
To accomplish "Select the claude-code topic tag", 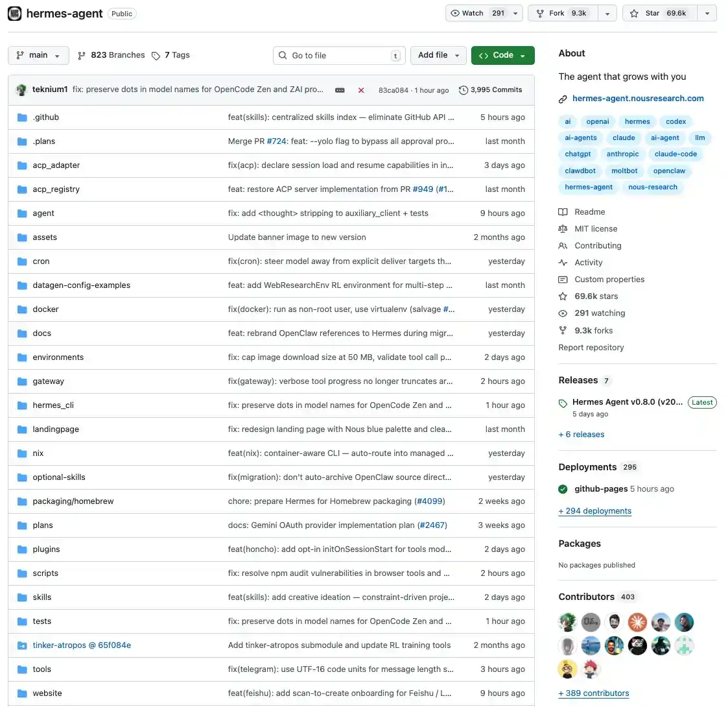I will [x=675, y=154].
